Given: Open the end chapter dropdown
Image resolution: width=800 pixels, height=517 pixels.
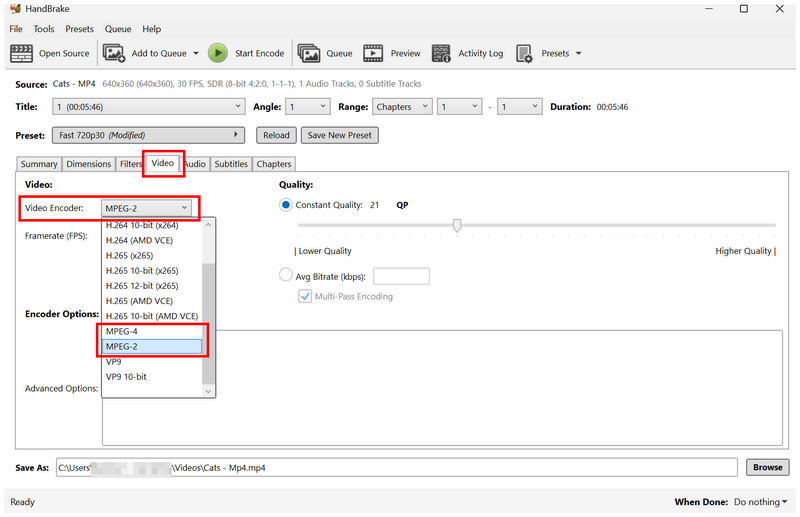Looking at the screenshot, I should click(519, 107).
